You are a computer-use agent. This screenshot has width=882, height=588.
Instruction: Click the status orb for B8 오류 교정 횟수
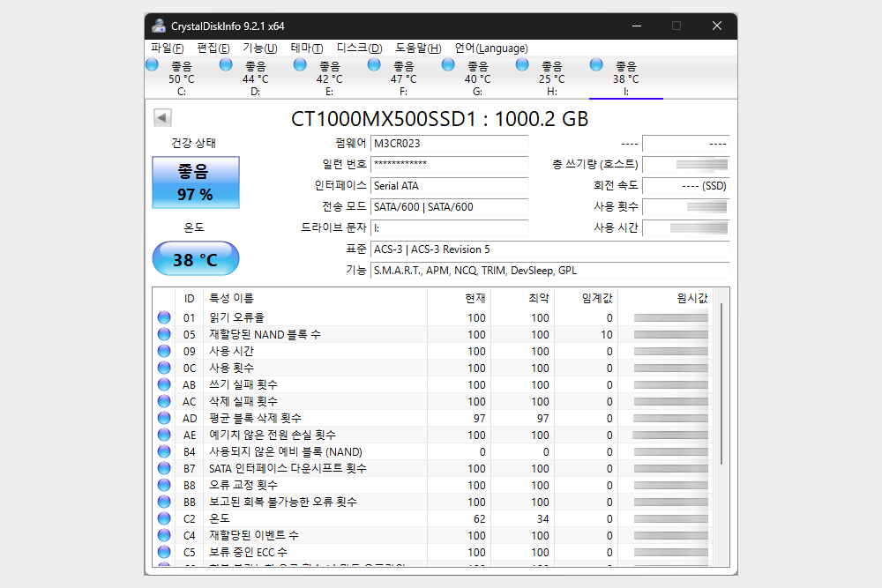[164, 485]
